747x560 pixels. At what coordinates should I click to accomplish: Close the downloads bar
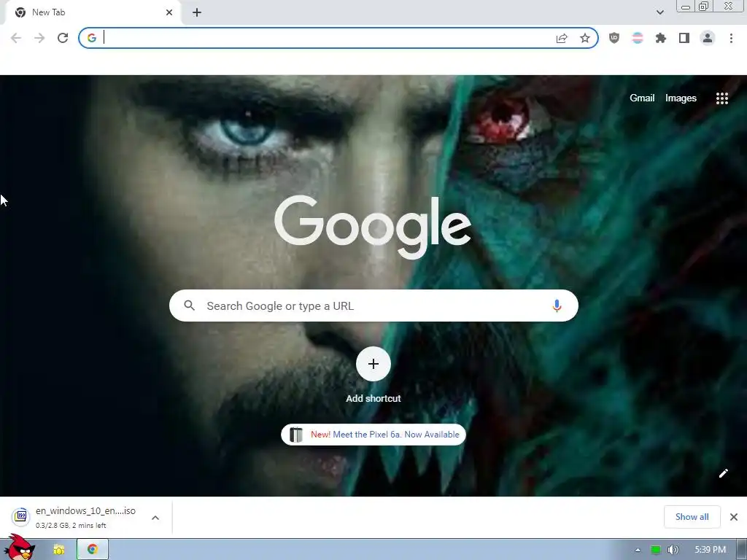click(734, 517)
